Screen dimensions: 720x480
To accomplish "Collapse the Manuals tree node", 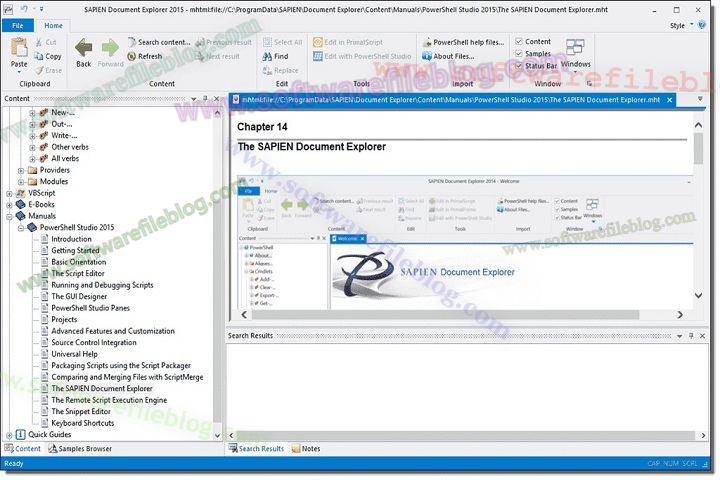I will 9,216.
